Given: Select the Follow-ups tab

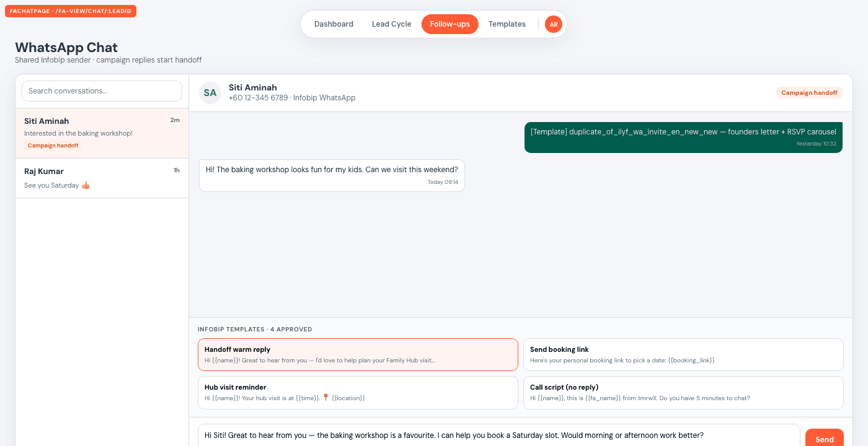Looking at the screenshot, I should point(450,24).
